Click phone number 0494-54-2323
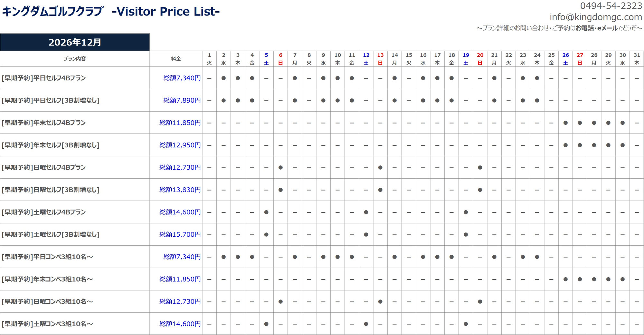This screenshot has height=335, width=644. (611, 6)
